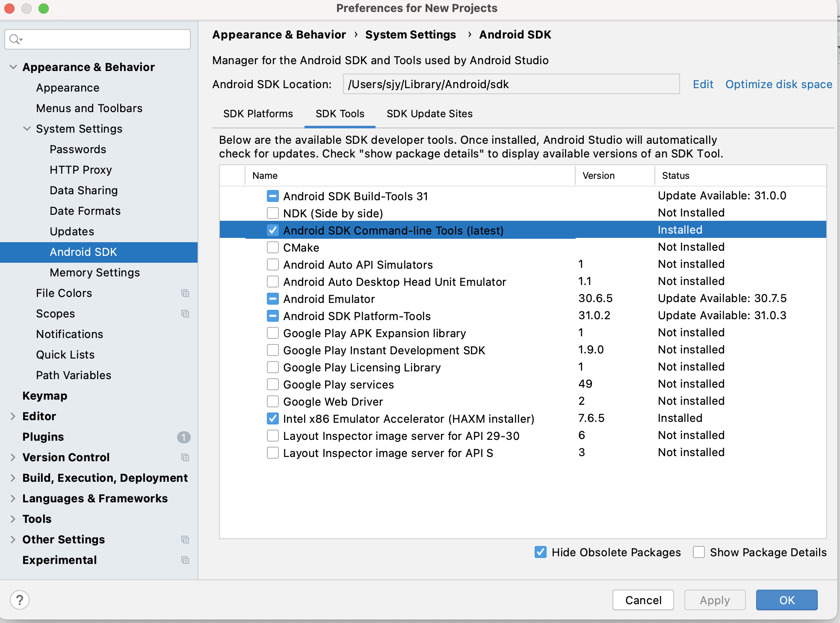This screenshot has height=623, width=840.
Task: Collapse the Appearance & Behavior section
Action: (x=13, y=67)
